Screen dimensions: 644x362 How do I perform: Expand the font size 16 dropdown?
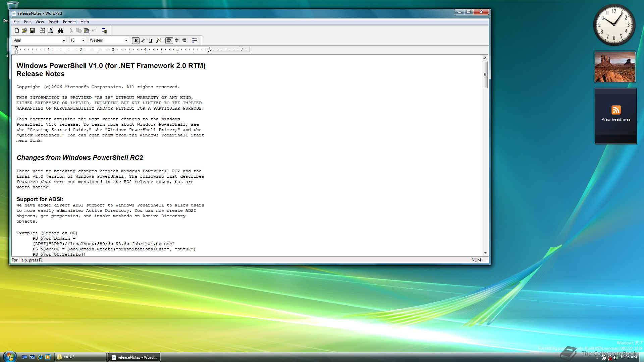point(83,41)
